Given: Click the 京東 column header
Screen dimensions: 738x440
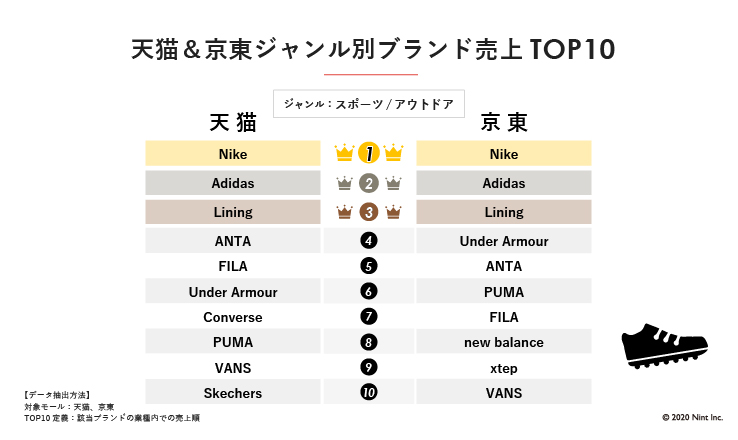Looking at the screenshot, I should pyautogui.click(x=504, y=123).
